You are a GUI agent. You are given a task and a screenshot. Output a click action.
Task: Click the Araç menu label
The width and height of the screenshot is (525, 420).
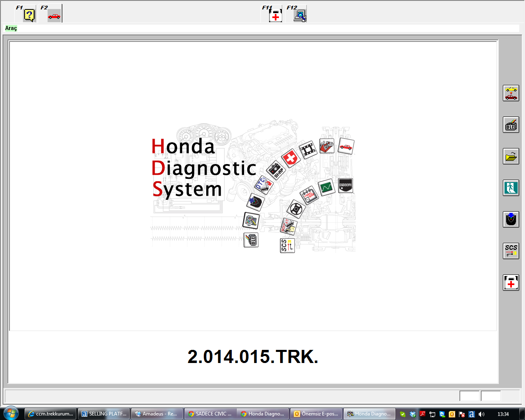(11, 28)
